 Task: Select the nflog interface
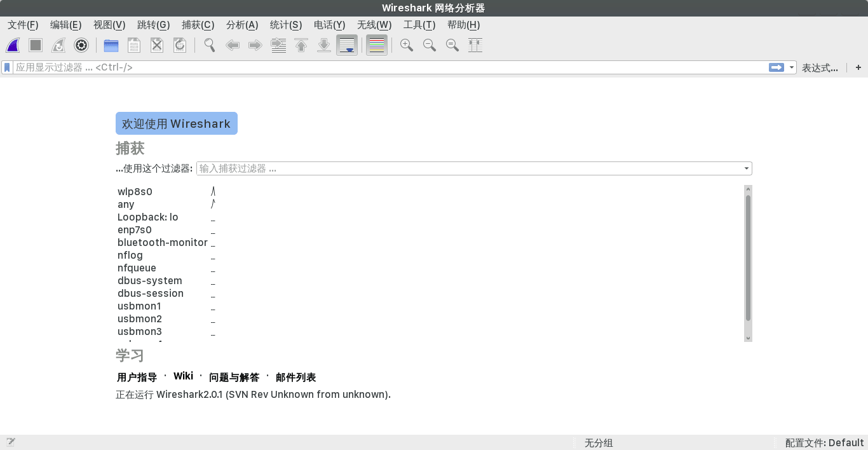point(130,255)
